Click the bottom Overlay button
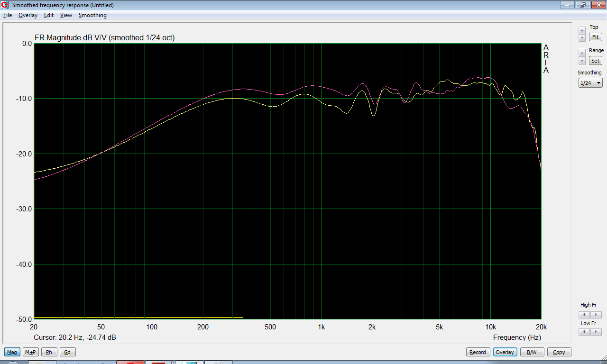607x364 pixels. click(x=505, y=352)
